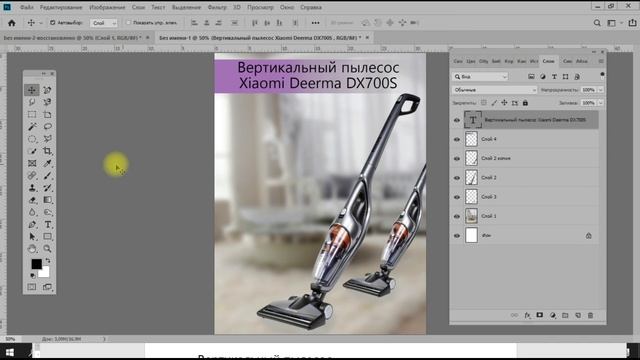The image size is (640, 360).
Task: Select the Path Selection arrow tool
Action: click(32, 236)
